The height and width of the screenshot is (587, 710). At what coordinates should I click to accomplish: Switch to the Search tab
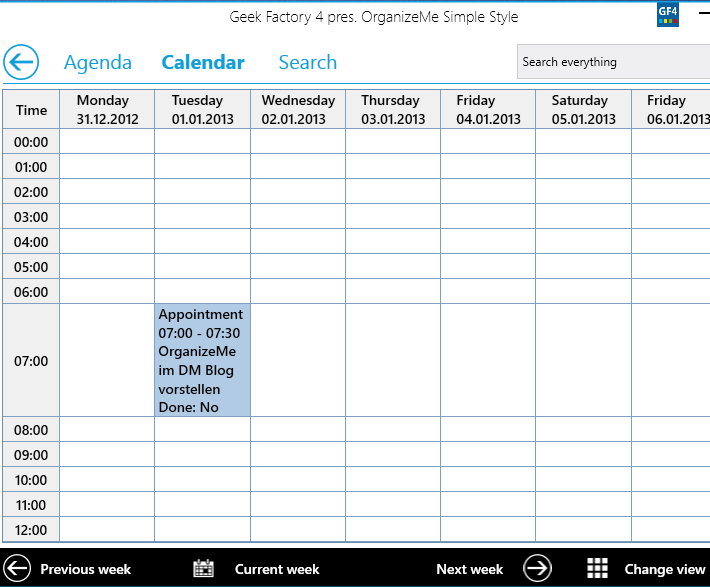click(x=308, y=63)
